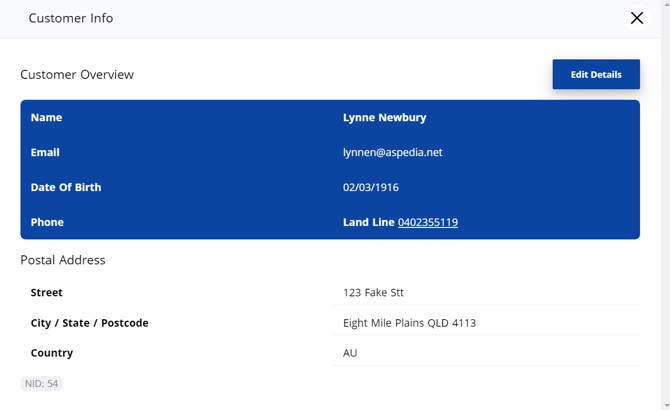Click the country value AU
Screen dimensions: 670x410
click(350, 353)
